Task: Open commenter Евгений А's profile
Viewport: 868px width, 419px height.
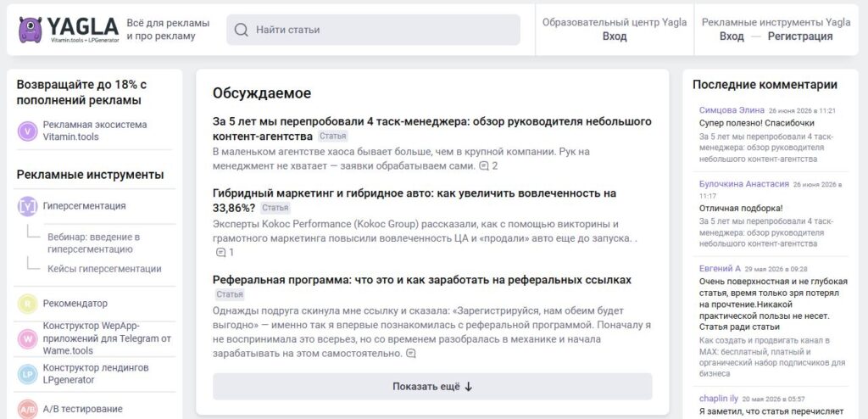Action: 719,269
